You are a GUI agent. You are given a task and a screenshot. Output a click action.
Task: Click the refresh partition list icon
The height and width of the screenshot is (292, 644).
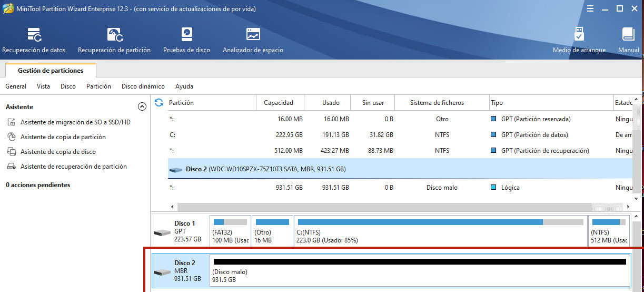(x=159, y=102)
